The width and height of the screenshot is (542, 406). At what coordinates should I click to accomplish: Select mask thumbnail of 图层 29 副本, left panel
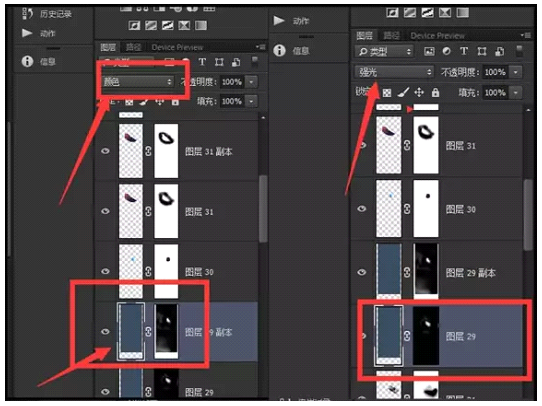166,331
